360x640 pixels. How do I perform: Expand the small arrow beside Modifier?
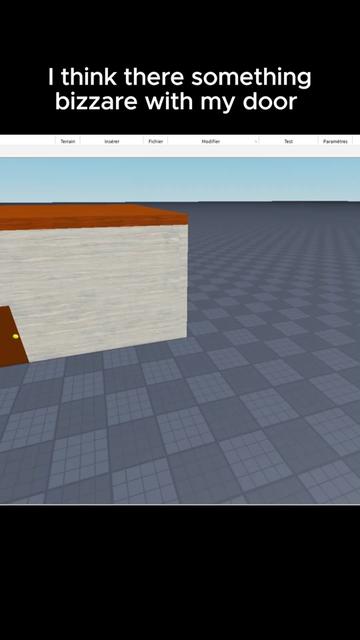coord(256,142)
